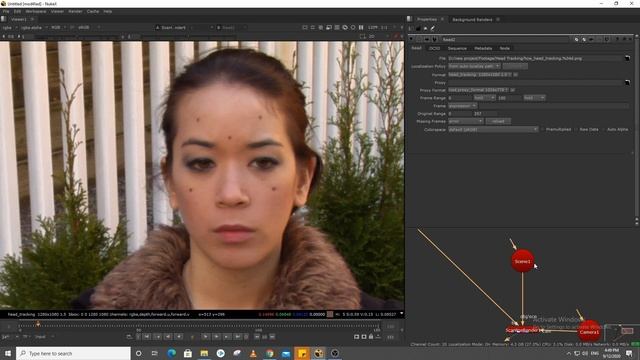Click the play backward button in the viewer
Screen dimensions: 640x360
coord(179,336)
